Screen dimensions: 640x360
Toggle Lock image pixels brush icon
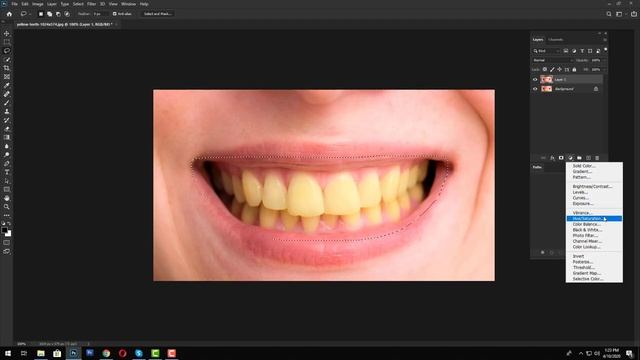pyautogui.click(x=552, y=69)
